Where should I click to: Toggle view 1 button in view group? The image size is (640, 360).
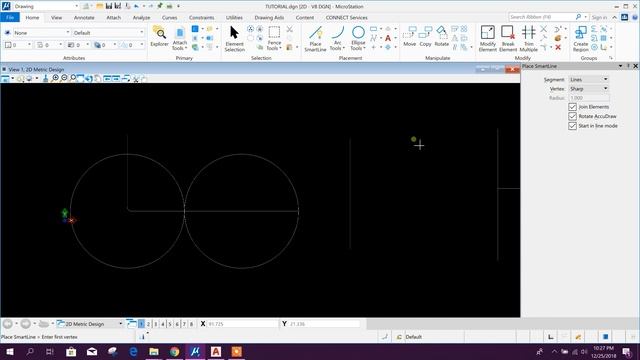coord(141,324)
